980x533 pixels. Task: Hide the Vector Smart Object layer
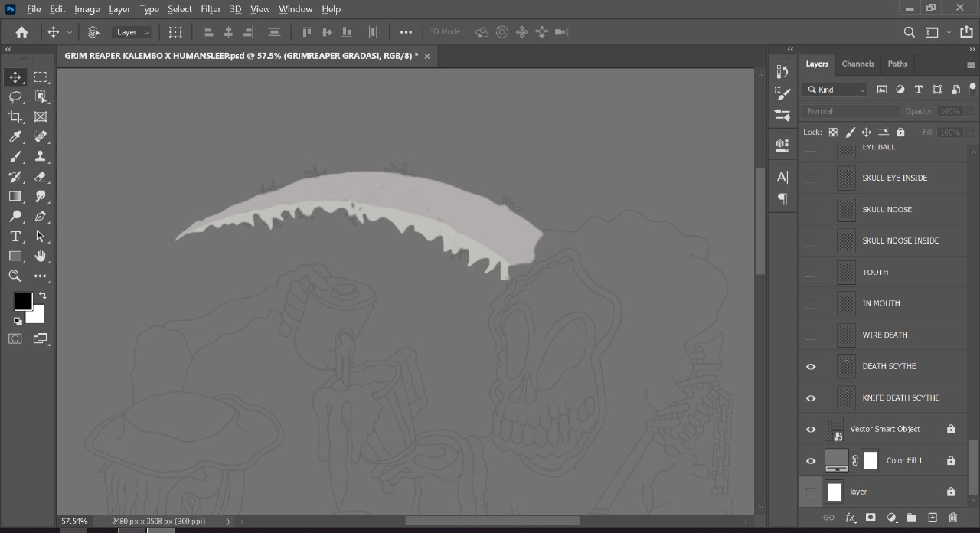[x=811, y=429]
